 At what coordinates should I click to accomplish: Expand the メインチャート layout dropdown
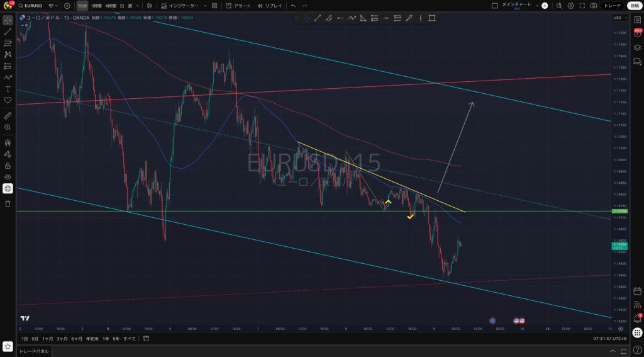coord(536,5)
